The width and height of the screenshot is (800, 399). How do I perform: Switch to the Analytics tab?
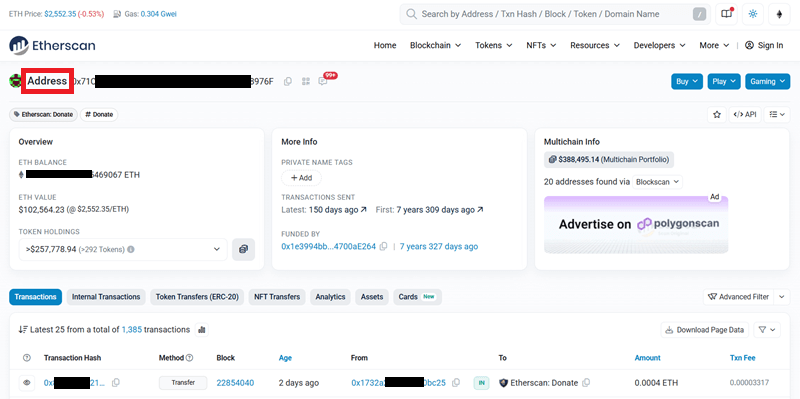point(330,297)
